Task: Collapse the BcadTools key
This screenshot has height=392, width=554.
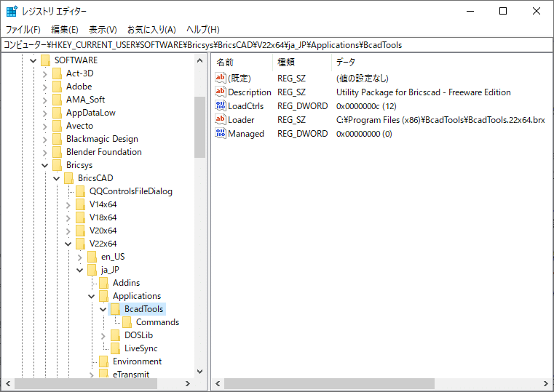Action: (x=103, y=309)
